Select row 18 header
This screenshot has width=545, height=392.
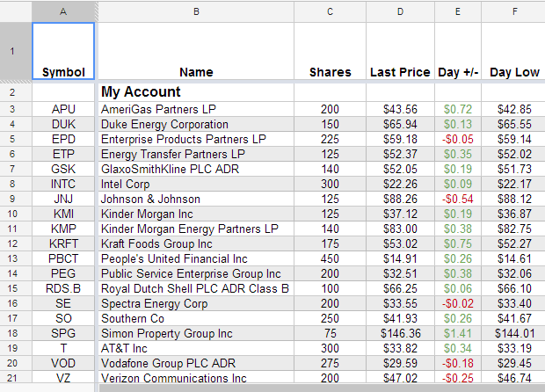click(16, 333)
